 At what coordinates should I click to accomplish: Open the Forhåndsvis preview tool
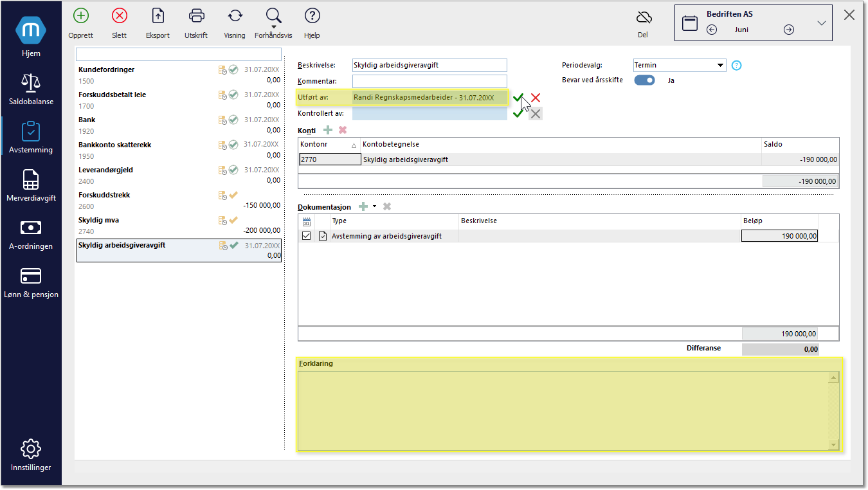coord(273,23)
